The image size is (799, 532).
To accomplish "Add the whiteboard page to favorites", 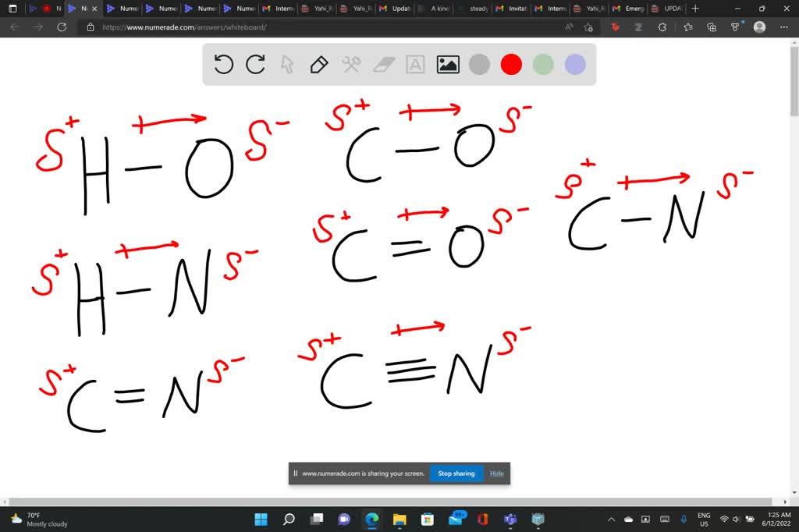I will point(588,27).
